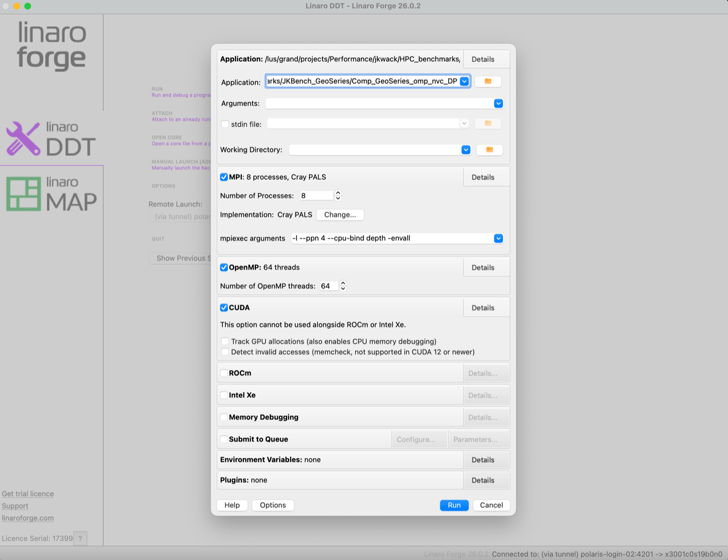Adjust the OpenMP threads stepper
Image resolution: width=728 pixels, height=560 pixels.
point(343,286)
